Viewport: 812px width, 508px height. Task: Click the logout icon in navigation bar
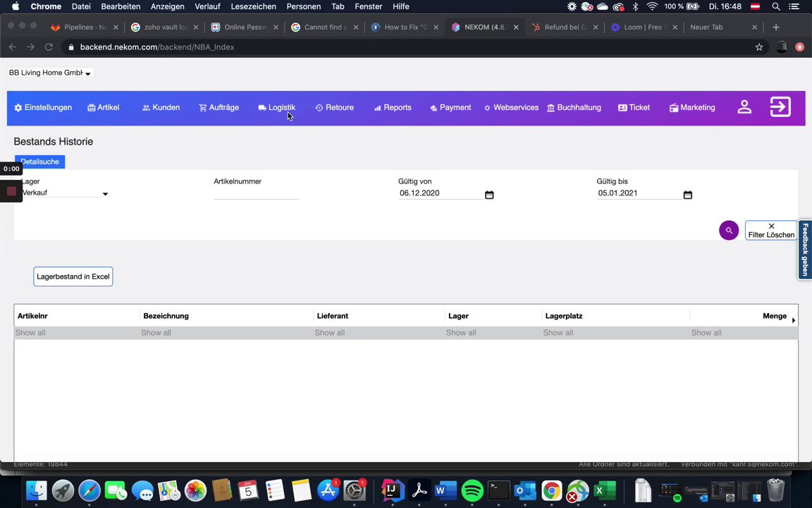[x=780, y=107]
